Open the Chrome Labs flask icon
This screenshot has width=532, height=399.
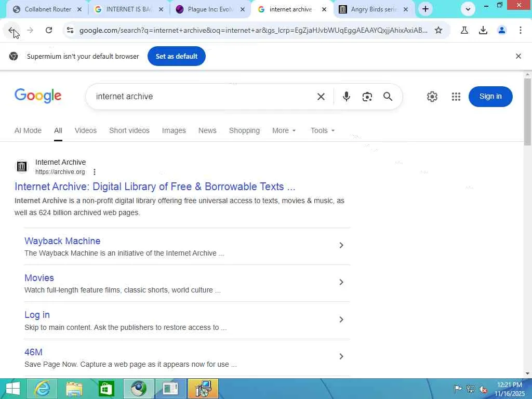coord(464,31)
